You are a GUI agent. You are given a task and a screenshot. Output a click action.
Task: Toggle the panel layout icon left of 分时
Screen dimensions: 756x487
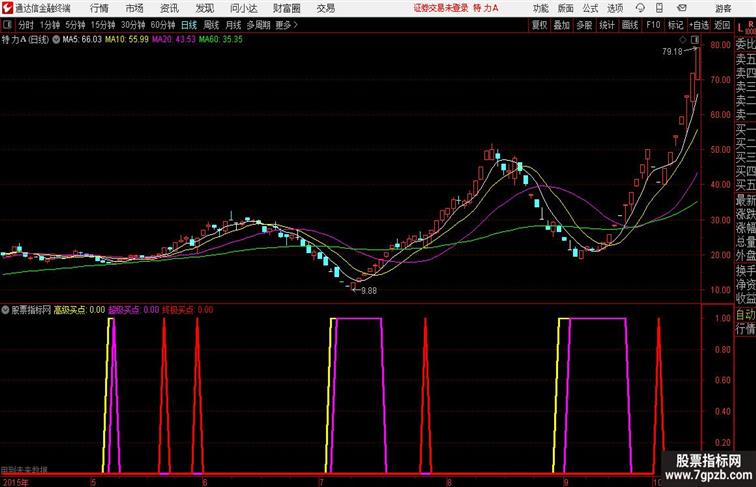point(7,25)
